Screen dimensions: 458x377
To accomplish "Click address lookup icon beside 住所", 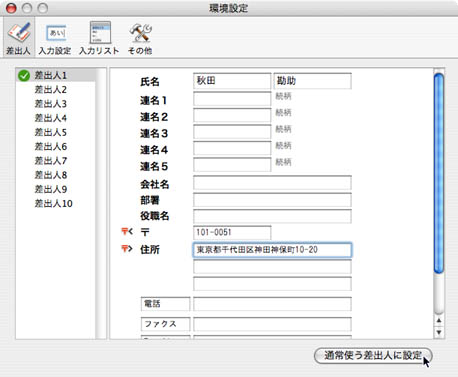I will tap(127, 248).
